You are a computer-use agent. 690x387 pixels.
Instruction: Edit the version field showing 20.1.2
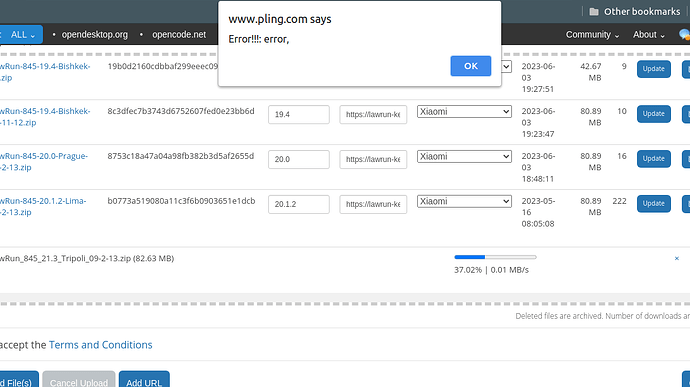[x=299, y=204]
